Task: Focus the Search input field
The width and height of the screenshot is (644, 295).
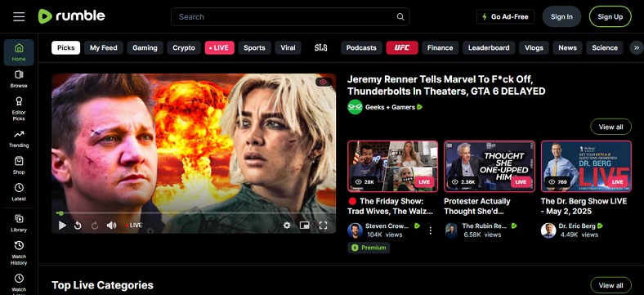Action: [x=290, y=17]
